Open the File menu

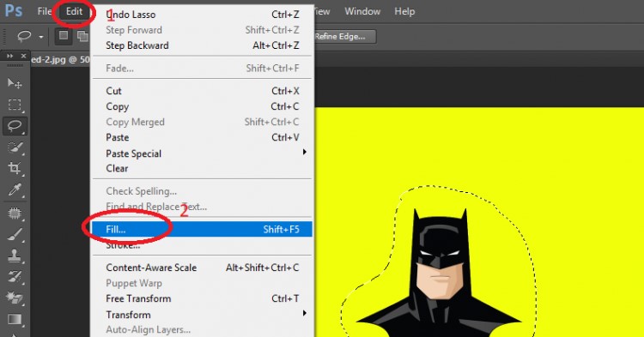(x=44, y=11)
